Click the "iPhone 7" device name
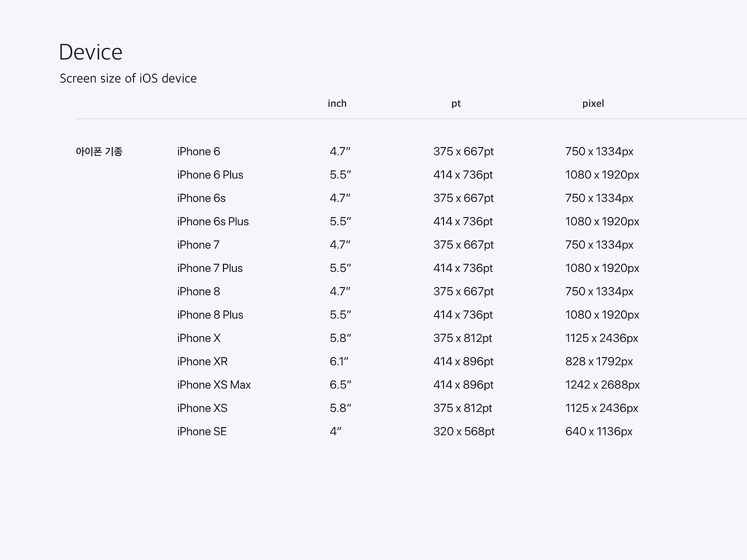Viewport: 747px width, 560px height. [x=198, y=245]
